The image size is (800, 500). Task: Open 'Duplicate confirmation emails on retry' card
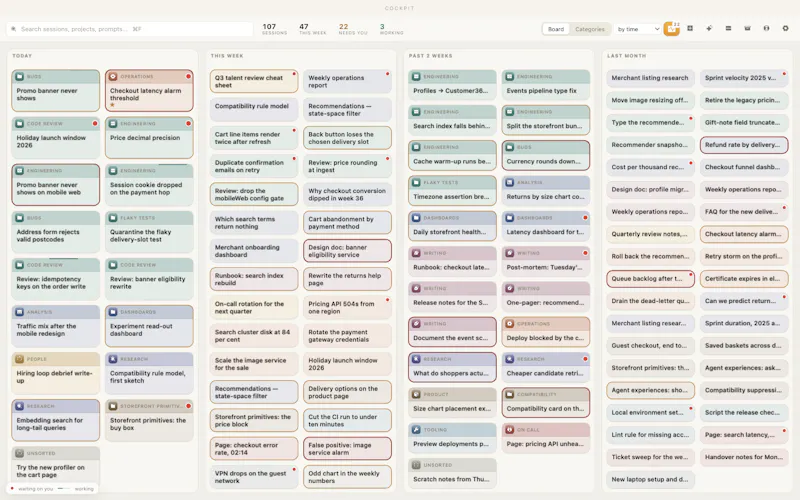(x=254, y=166)
